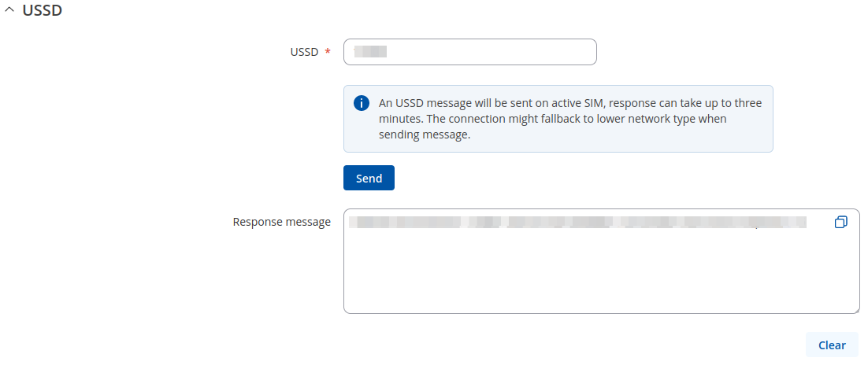Click the blue info icon
The height and width of the screenshot is (365, 868).
[362, 103]
